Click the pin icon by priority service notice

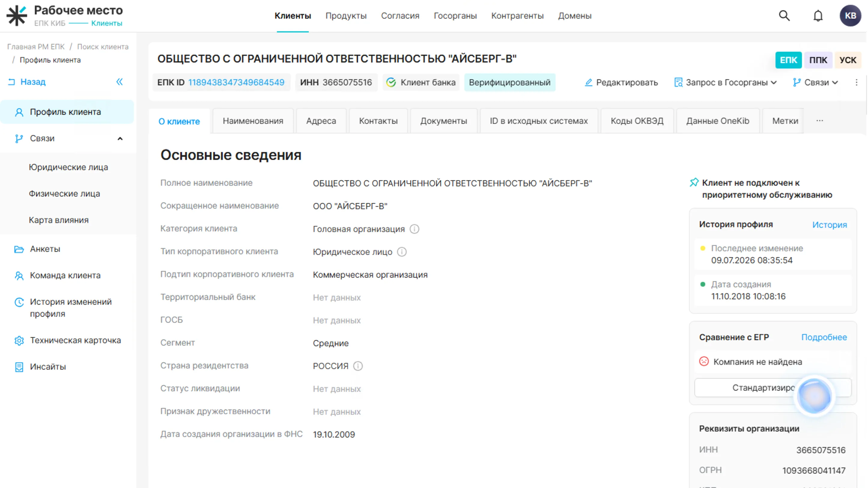coord(694,183)
